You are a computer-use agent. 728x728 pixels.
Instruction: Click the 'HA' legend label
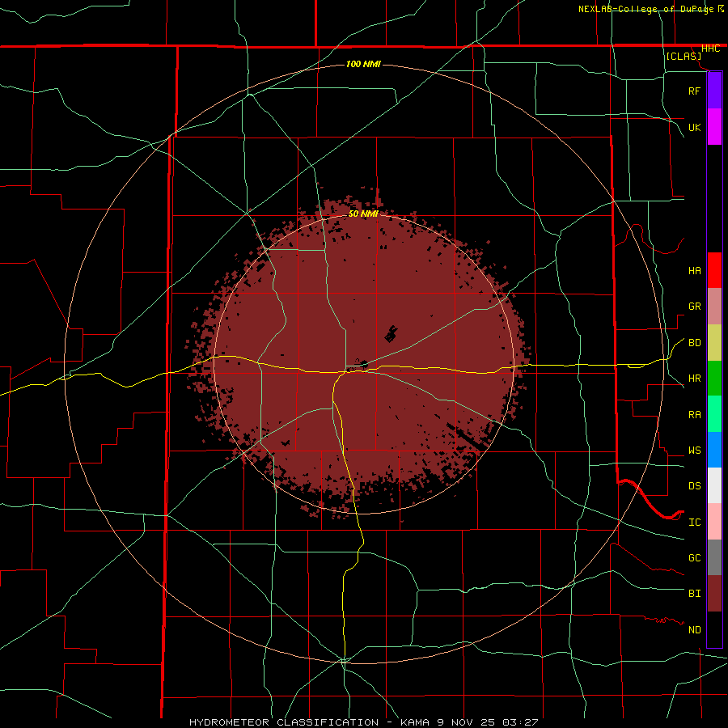694,270
